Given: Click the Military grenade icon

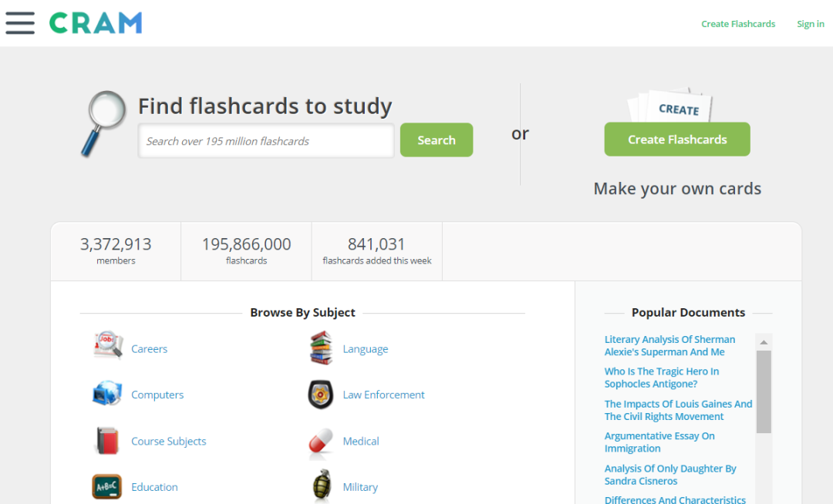Looking at the screenshot, I should point(322,485).
